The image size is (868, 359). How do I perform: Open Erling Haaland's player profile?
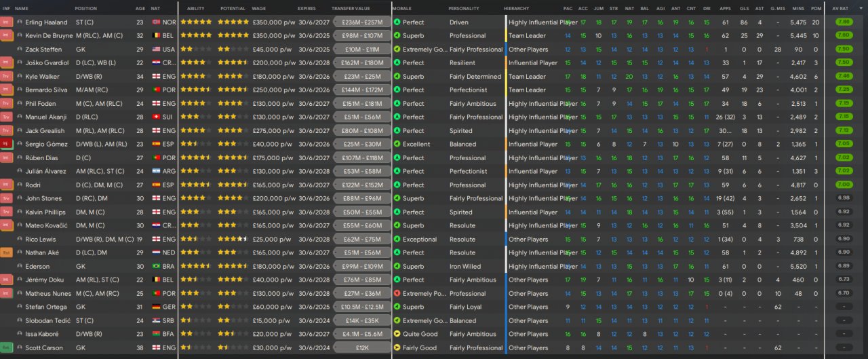pos(46,22)
